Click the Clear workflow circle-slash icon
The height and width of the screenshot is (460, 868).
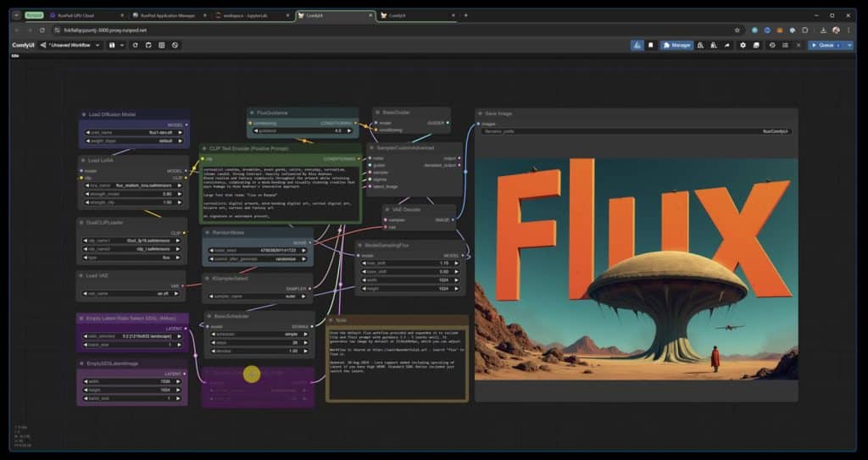click(x=175, y=45)
